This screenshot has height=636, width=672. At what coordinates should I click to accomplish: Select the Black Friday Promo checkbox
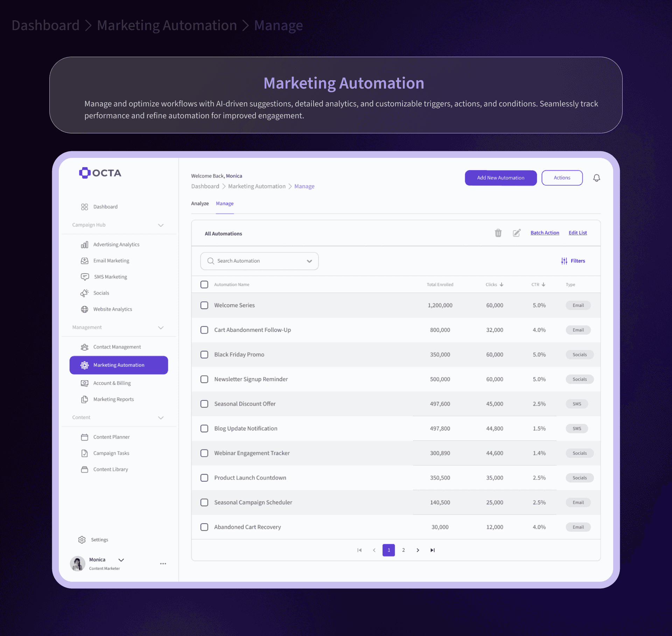[x=204, y=354]
